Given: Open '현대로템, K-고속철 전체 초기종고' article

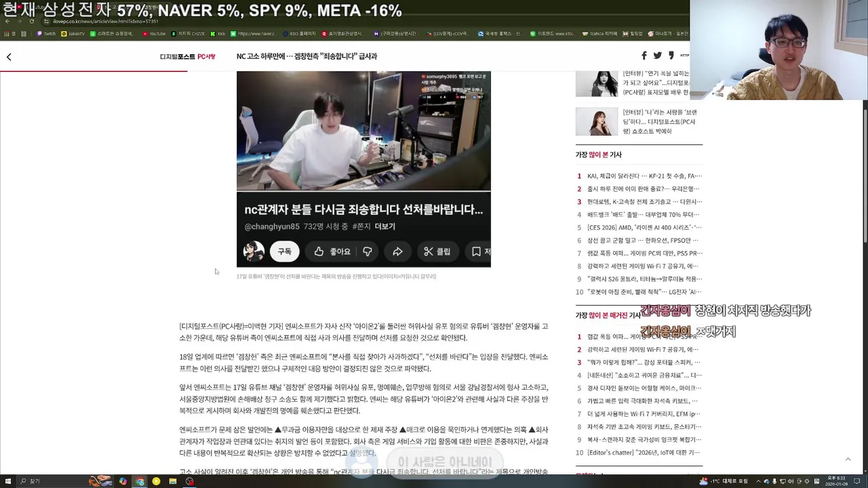Looking at the screenshot, I should point(644,202).
